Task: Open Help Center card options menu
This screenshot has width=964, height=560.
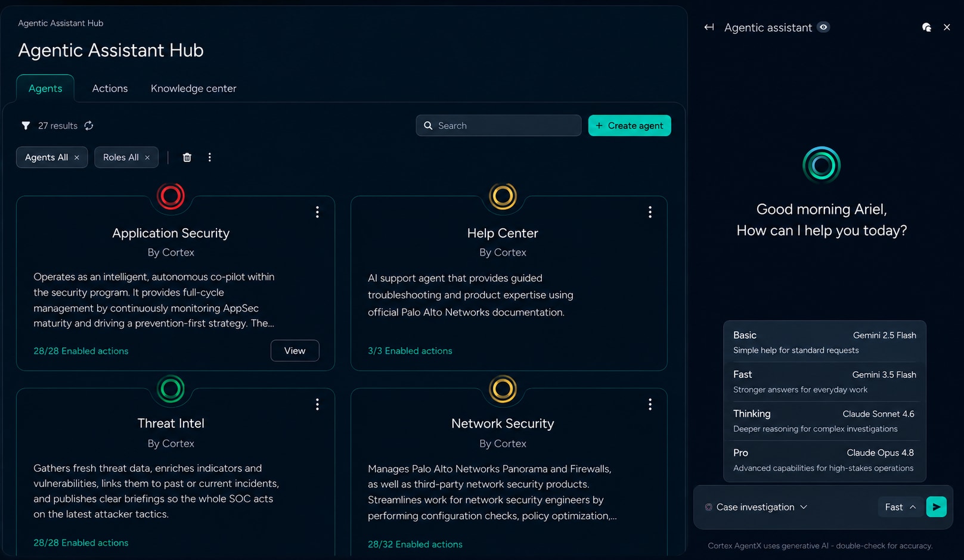Action: 650,212
